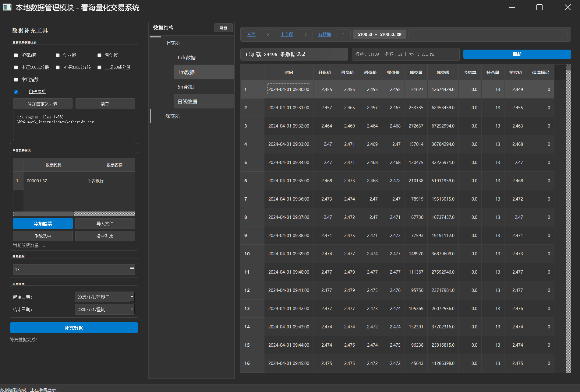Open the 1d period type dropdown

[x=74, y=270]
